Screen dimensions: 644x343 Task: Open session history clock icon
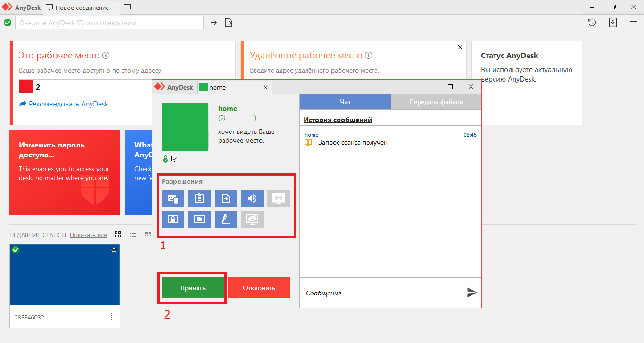tap(592, 23)
